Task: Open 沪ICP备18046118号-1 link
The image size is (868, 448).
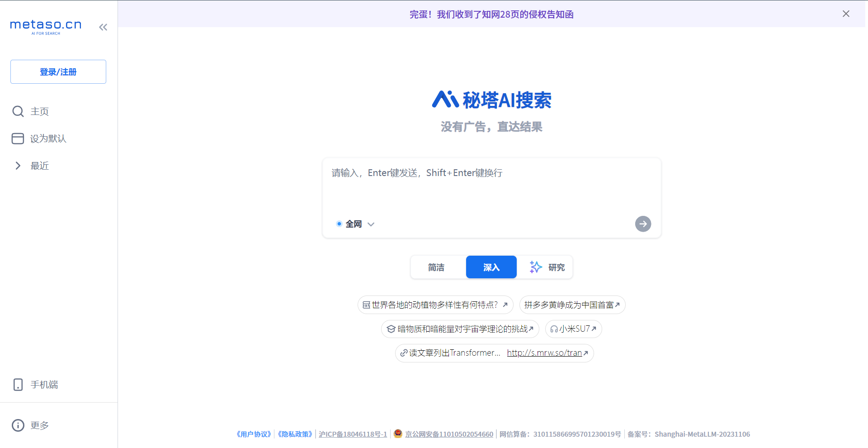Action: point(353,434)
